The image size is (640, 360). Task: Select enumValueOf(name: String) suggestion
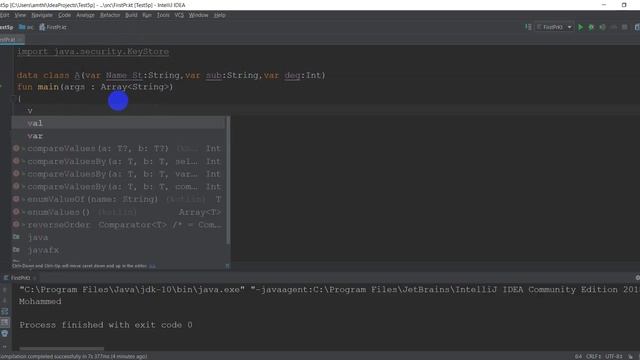[118, 199]
